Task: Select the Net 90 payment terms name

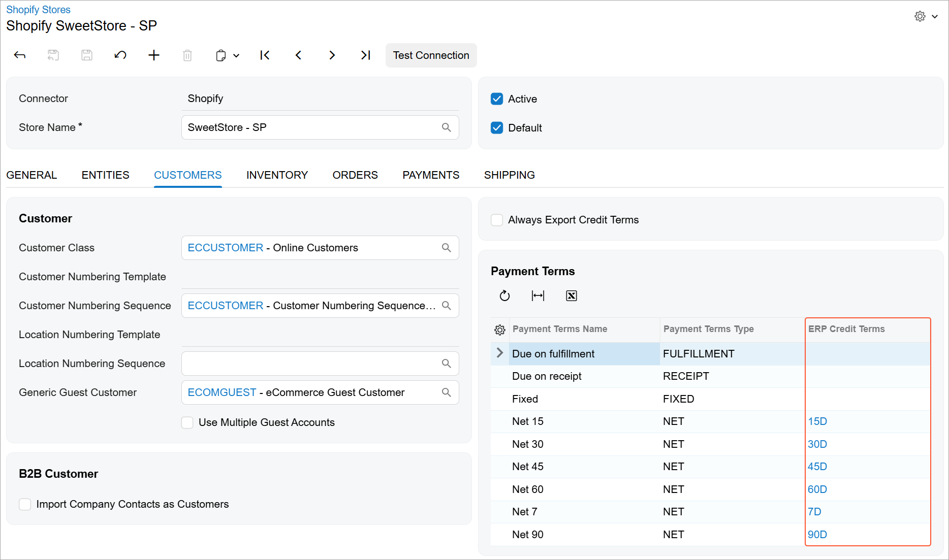Action: tap(528, 535)
